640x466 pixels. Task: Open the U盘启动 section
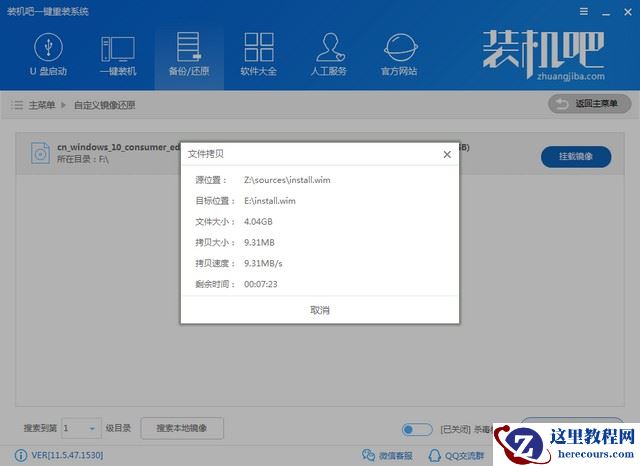[48, 54]
